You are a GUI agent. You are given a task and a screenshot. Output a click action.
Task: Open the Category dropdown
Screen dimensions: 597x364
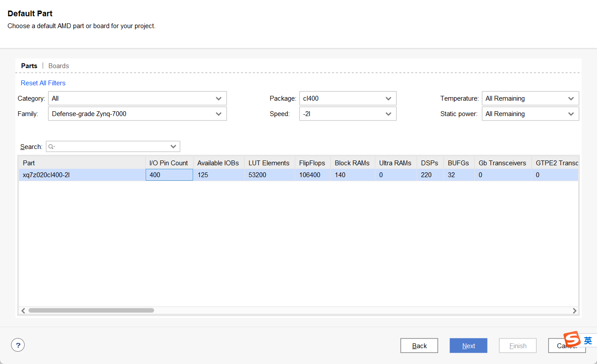pyautogui.click(x=137, y=98)
